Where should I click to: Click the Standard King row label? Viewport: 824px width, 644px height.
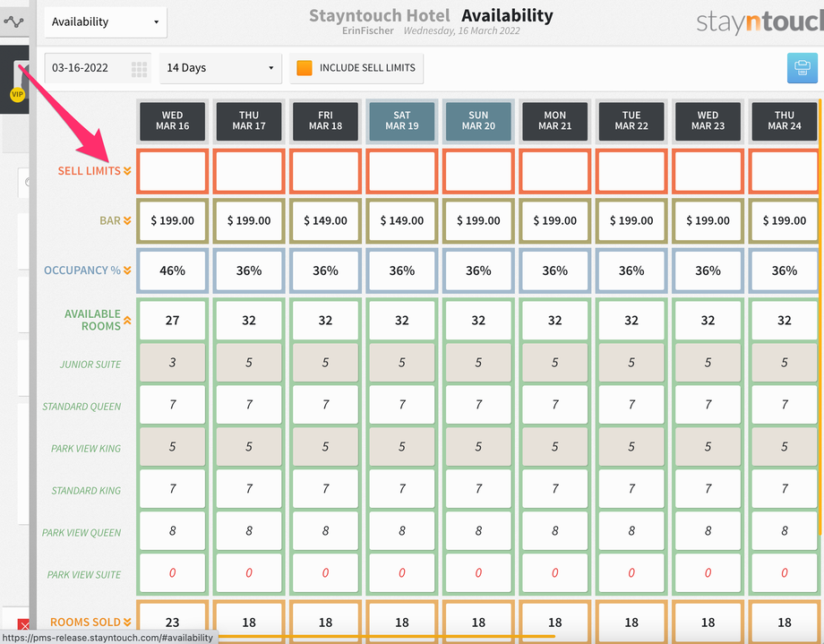[x=86, y=491]
